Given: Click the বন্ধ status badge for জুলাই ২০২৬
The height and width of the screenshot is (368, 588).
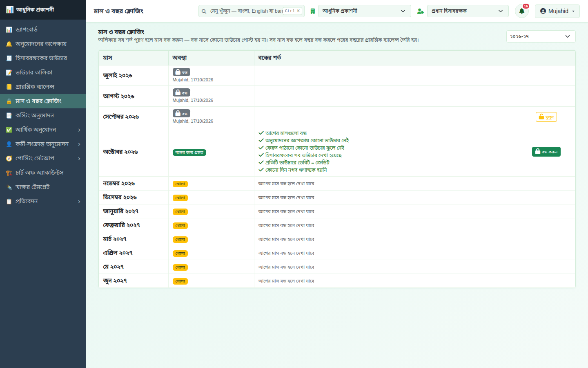Looking at the screenshot, I should (x=181, y=72).
